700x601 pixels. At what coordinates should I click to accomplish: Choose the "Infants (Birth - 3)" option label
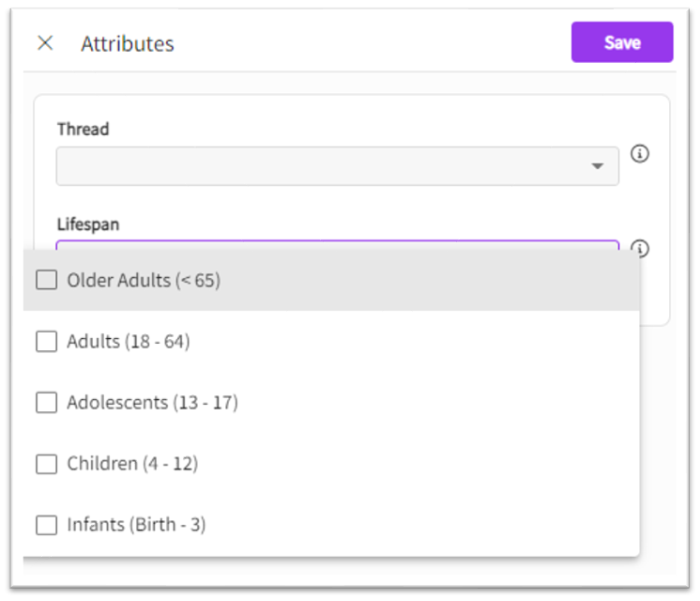[136, 525]
